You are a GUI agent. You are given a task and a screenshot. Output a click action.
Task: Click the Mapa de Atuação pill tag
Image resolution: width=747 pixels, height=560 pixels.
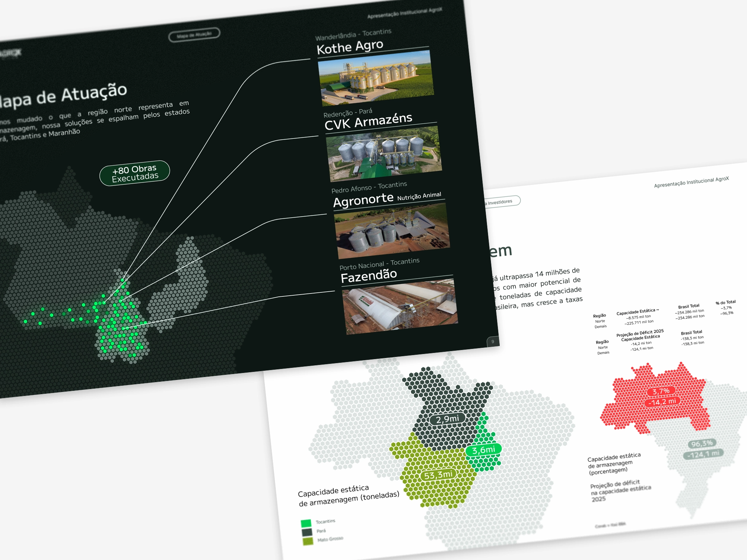click(194, 35)
